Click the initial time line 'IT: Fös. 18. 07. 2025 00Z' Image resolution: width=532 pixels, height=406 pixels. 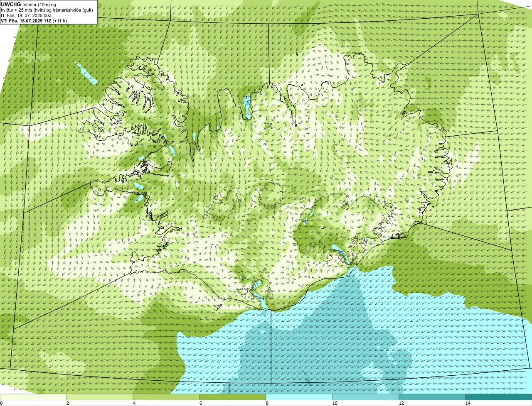pos(26,15)
